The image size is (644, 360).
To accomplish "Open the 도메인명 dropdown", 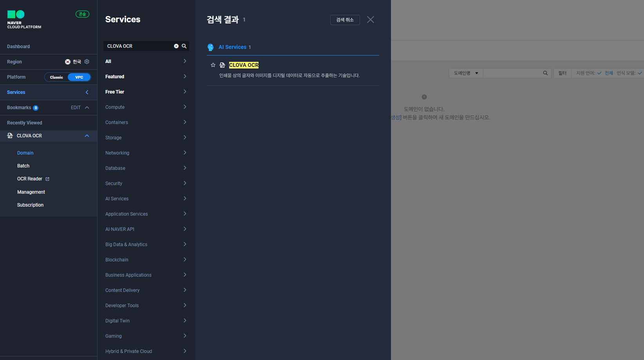I will (x=466, y=73).
